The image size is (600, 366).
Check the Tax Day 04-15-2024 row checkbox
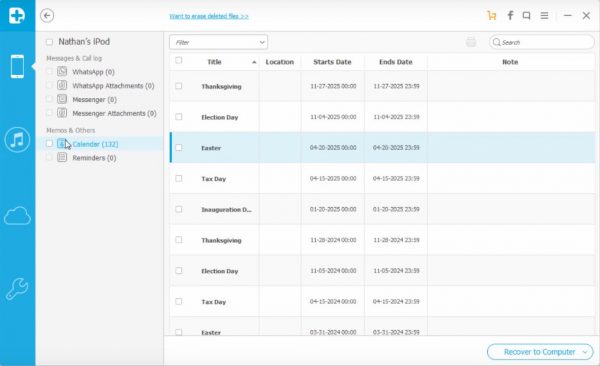pos(179,301)
